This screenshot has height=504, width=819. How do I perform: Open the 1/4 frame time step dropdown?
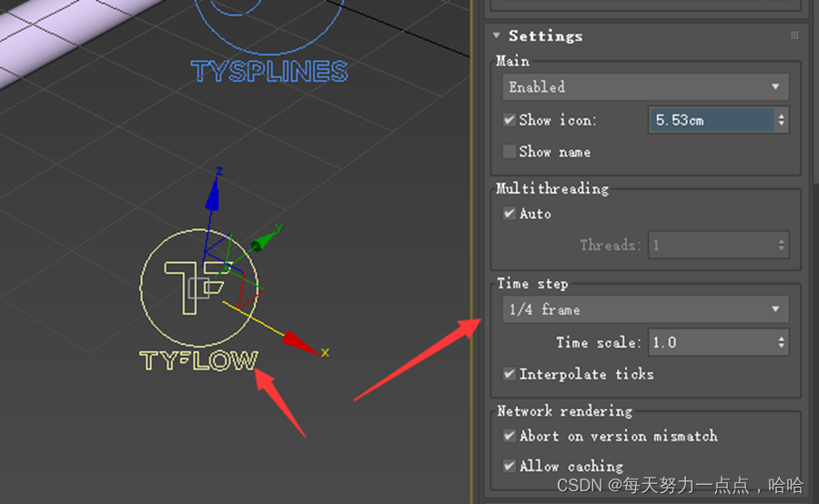pyautogui.click(x=645, y=309)
